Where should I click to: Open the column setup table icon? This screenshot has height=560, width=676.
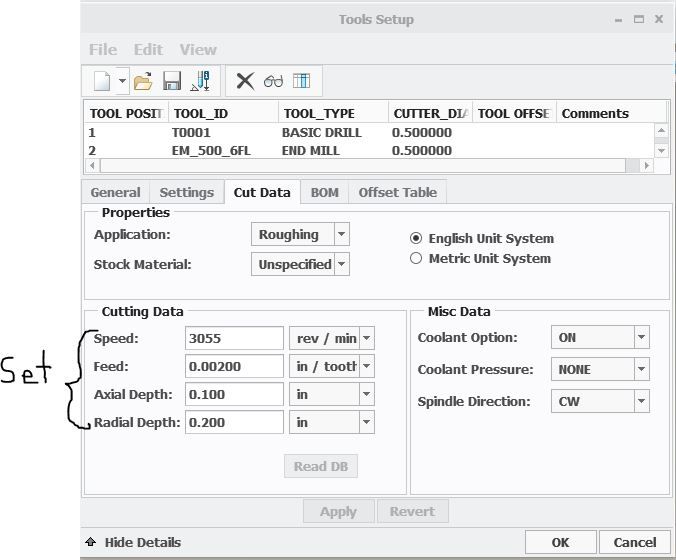point(301,81)
